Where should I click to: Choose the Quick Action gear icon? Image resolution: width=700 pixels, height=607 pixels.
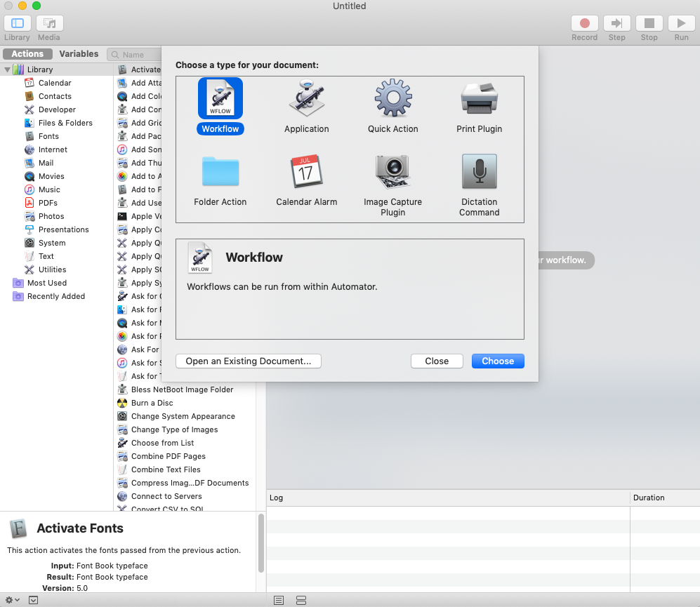[x=393, y=98]
